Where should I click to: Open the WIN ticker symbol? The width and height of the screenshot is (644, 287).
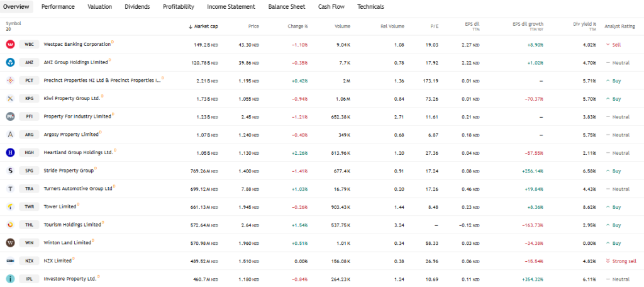pyautogui.click(x=29, y=243)
